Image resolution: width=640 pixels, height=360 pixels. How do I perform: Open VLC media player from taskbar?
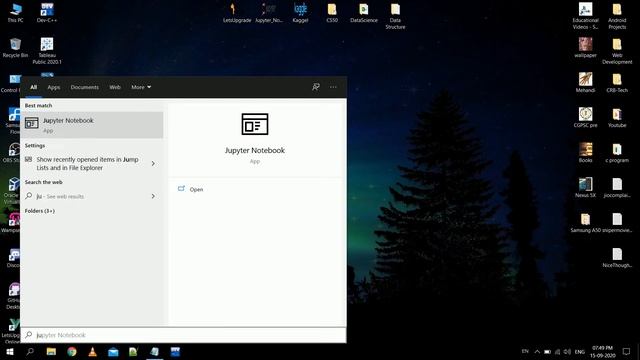point(93,351)
